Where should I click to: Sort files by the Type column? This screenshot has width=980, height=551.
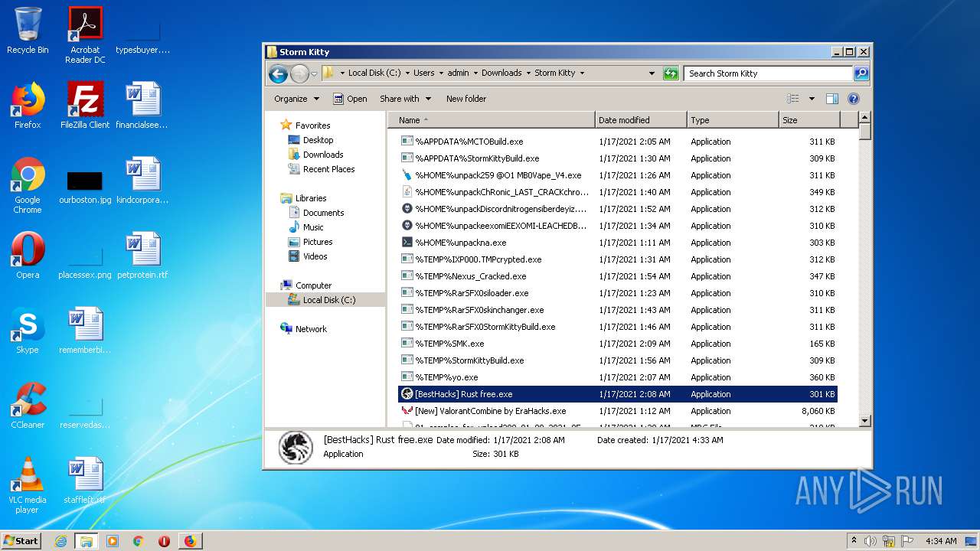pyautogui.click(x=733, y=120)
